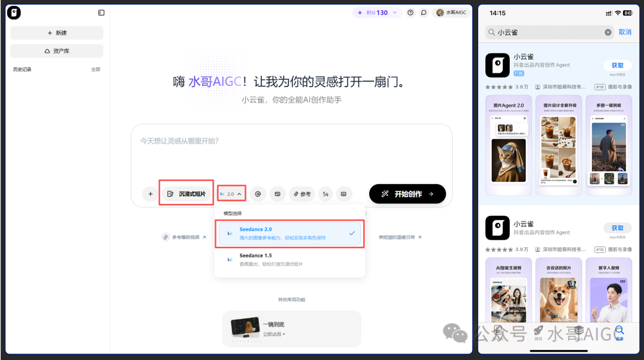Toggle the panel collapse icon top left sidebar

[101, 12]
